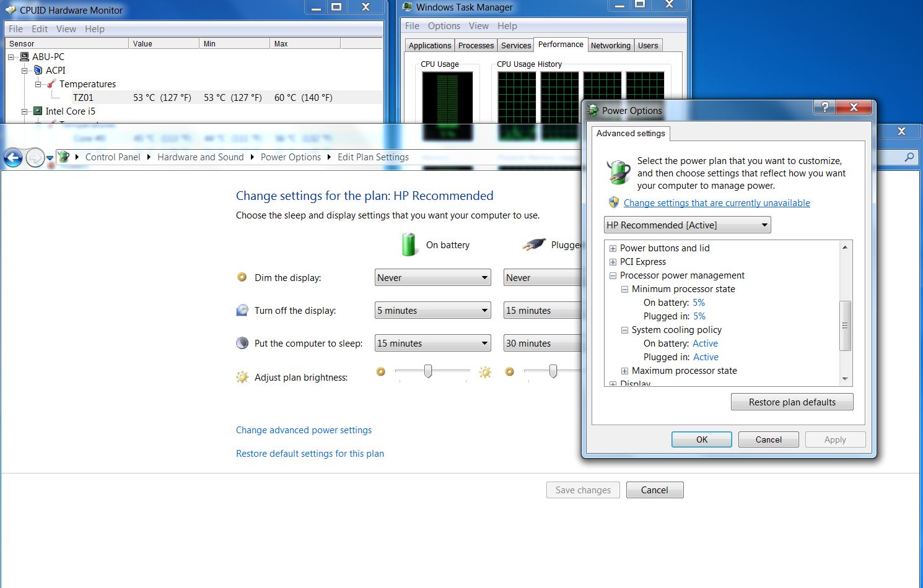Click the Value column header in Hardware Monitor

pos(164,43)
